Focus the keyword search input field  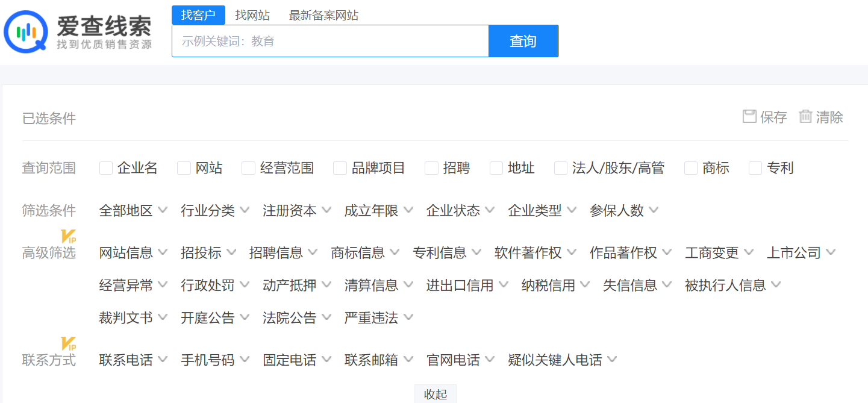pyautogui.click(x=330, y=41)
